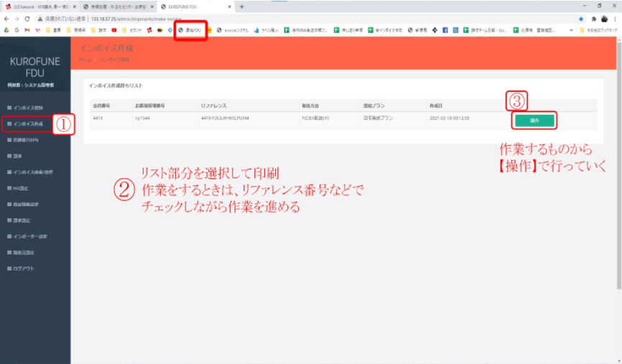Click the green 操作 button
The image size is (622, 364).
[x=534, y=121]
